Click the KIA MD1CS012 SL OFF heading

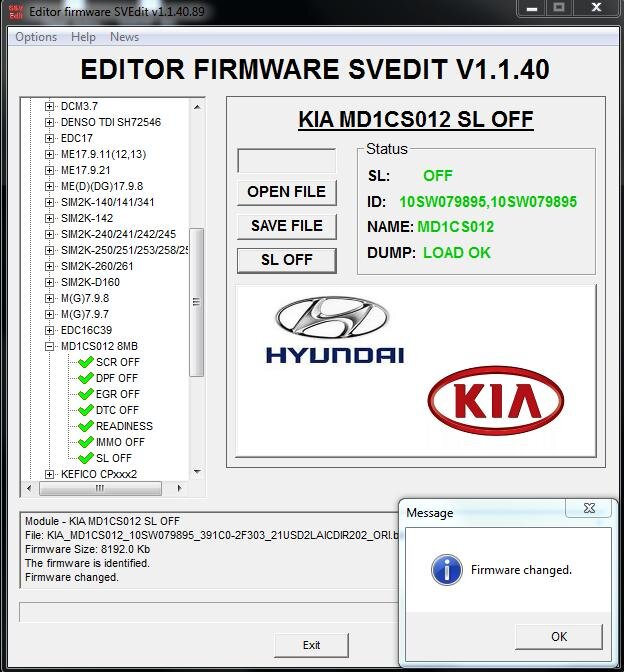(416, 119)
